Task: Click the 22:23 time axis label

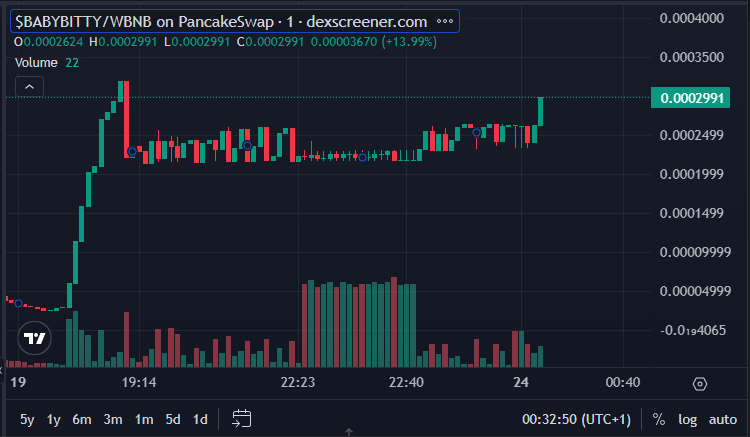Action: (298, 382)
